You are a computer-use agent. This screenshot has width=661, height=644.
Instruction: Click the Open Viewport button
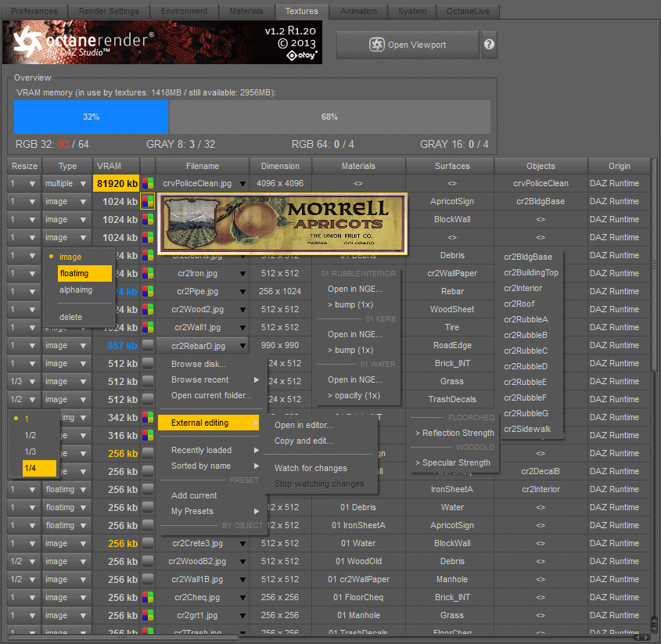[x=408, y=45]
